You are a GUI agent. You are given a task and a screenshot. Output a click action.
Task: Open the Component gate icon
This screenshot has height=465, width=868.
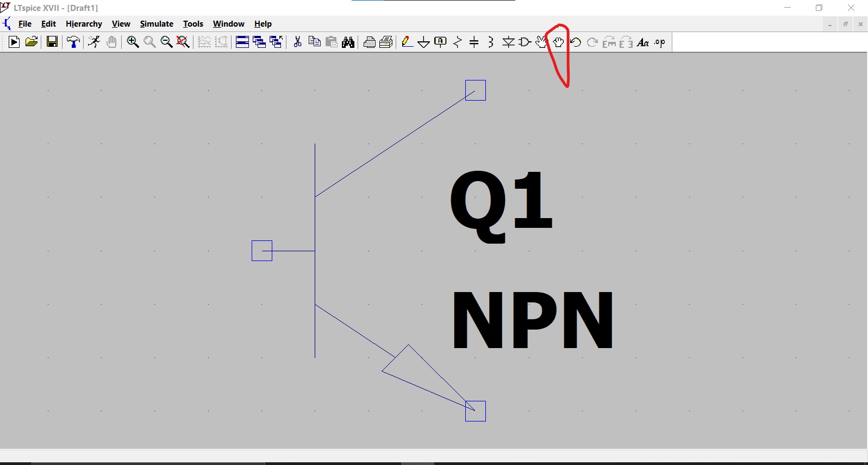click(x=525, y=42)
